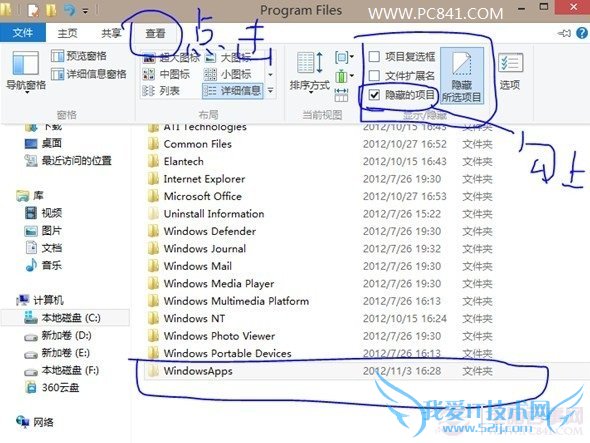The image size is (590, 443).
Task: Click the properties icon in quick access toolbar
Action: point(34,10)
